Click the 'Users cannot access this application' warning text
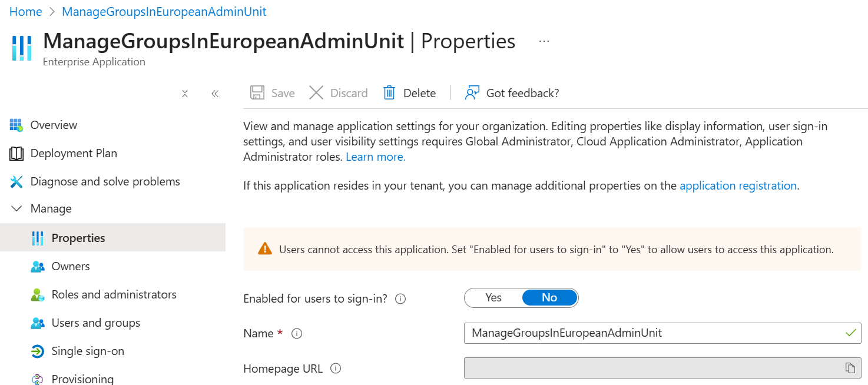This screenshot has height=385, width=868. [556, 250]
